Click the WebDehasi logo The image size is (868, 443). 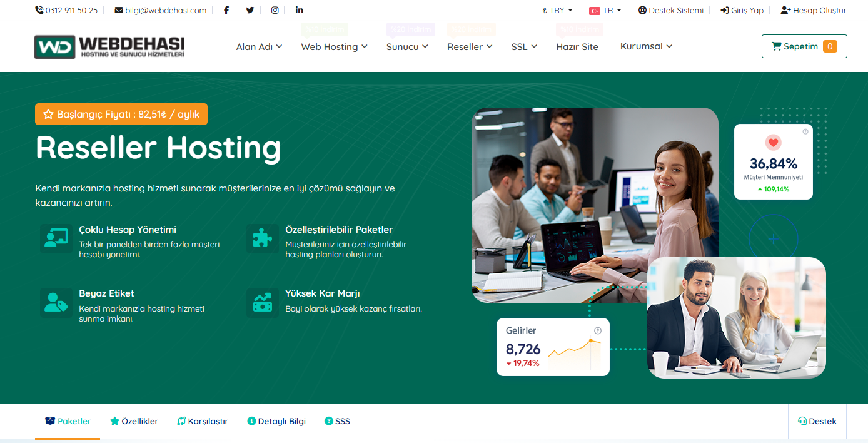click(109, 47)
